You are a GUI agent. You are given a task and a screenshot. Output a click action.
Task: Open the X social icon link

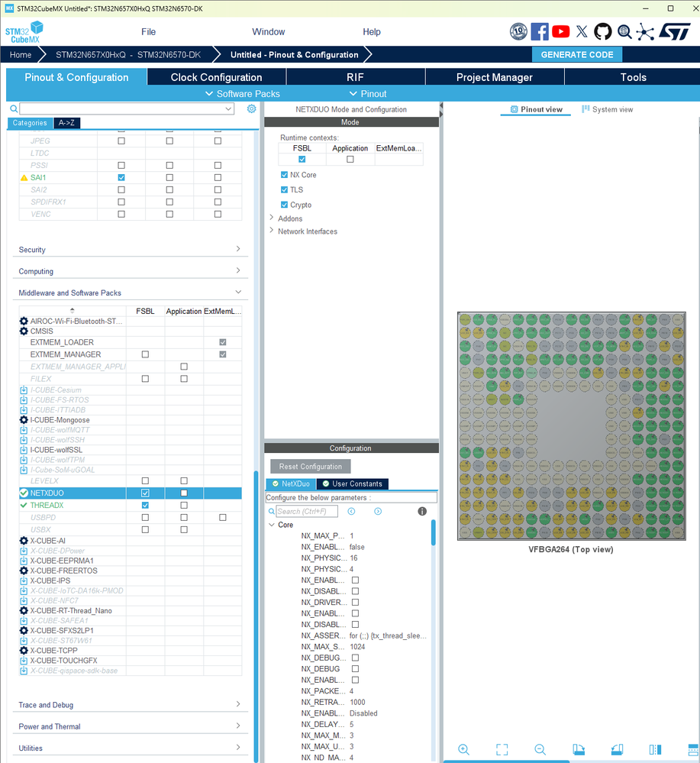click(582, 31)
